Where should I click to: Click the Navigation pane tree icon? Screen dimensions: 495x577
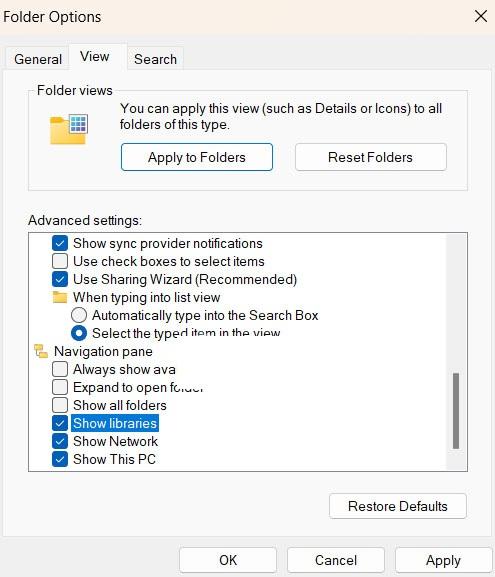point(41,351)
